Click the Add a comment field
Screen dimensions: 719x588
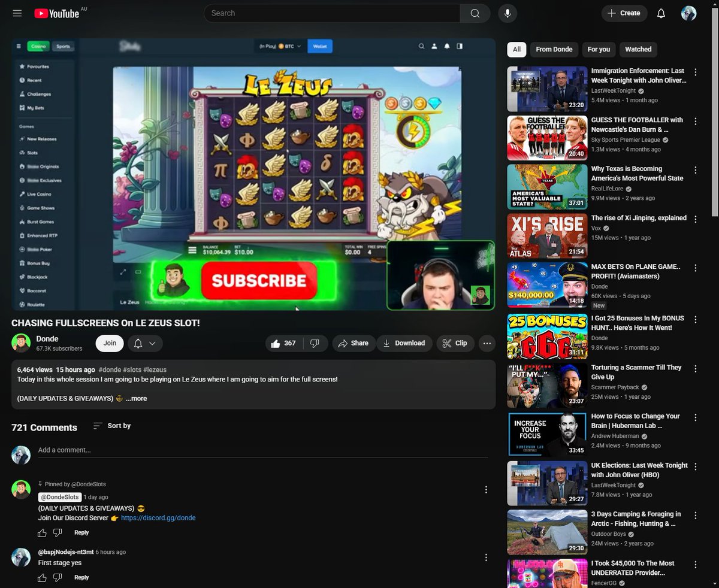click(x=262, y=450)
